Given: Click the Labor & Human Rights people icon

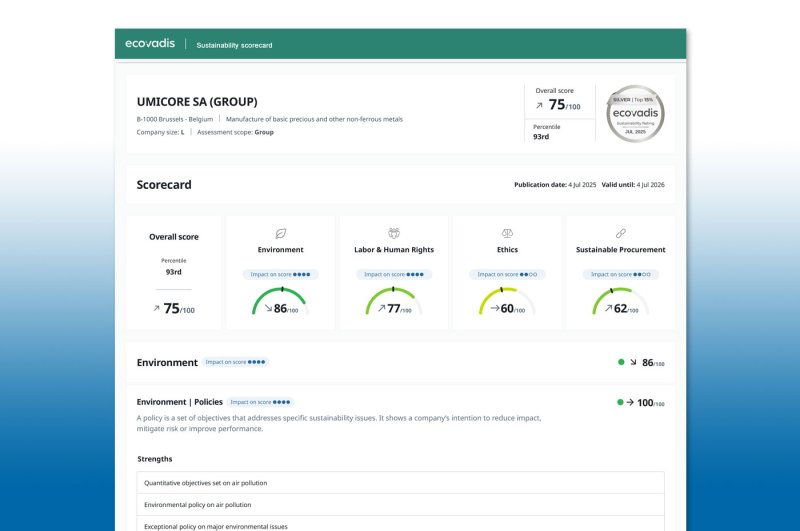Looking at the screenshot, I should pyautogui.click(x=394, y=234).
